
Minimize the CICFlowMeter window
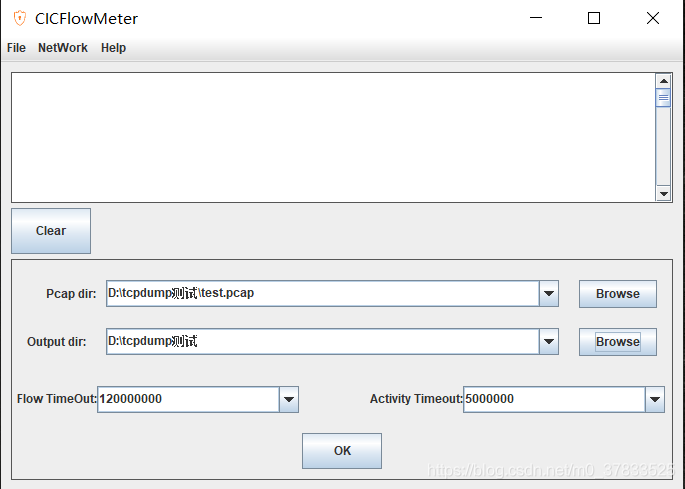(536, 18)
